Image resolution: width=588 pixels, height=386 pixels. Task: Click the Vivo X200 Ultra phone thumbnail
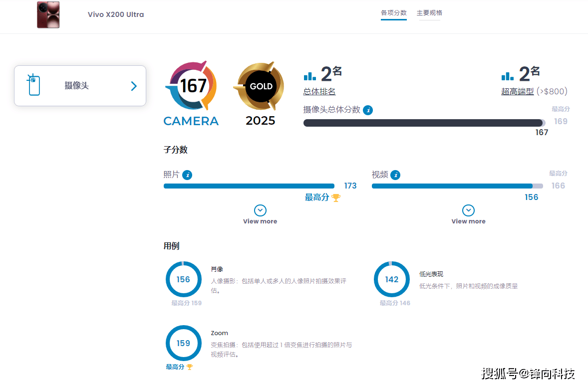(x=48, y=14)
